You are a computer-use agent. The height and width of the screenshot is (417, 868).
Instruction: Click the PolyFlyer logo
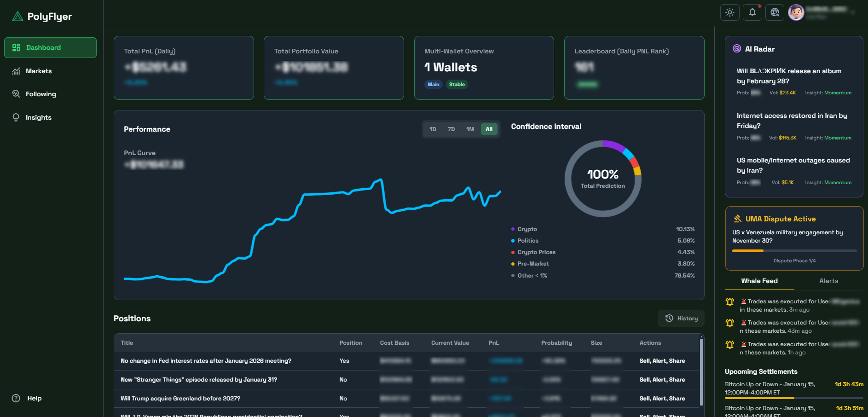17,16
